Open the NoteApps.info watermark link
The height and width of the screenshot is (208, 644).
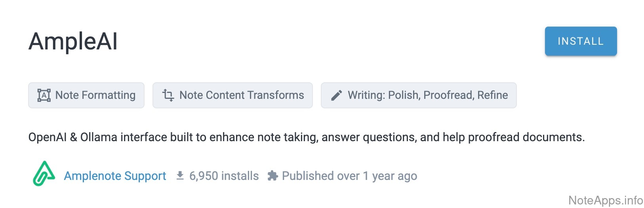[x=606, y=200]
